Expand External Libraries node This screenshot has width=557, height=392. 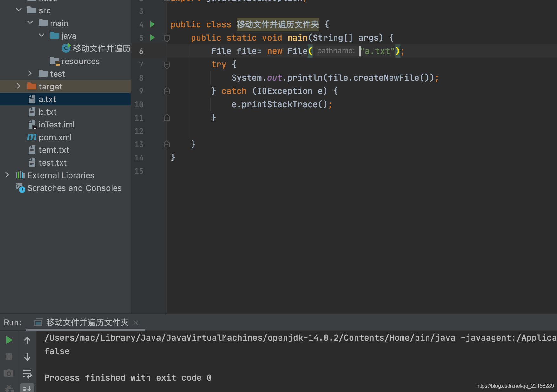click(7, 175)
